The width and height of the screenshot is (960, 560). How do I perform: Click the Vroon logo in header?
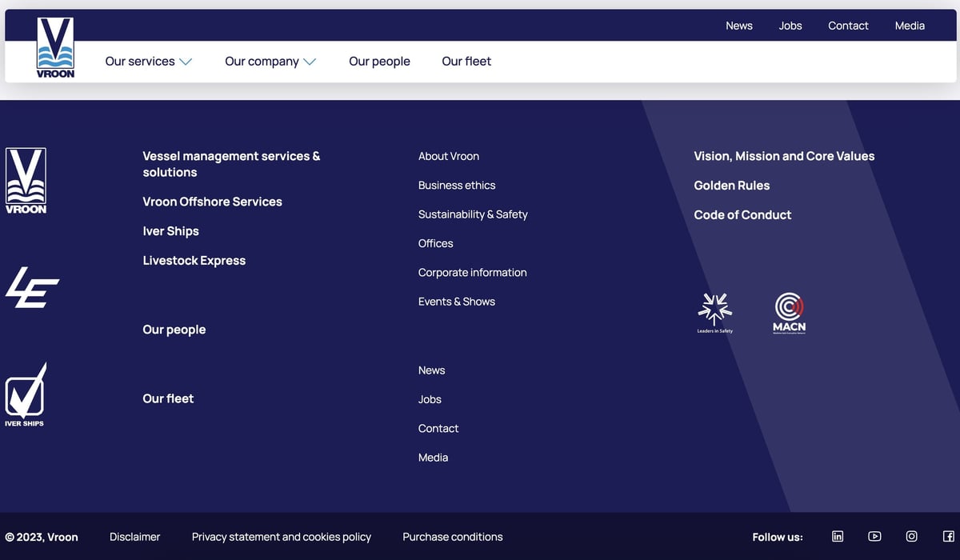point(55,48)
